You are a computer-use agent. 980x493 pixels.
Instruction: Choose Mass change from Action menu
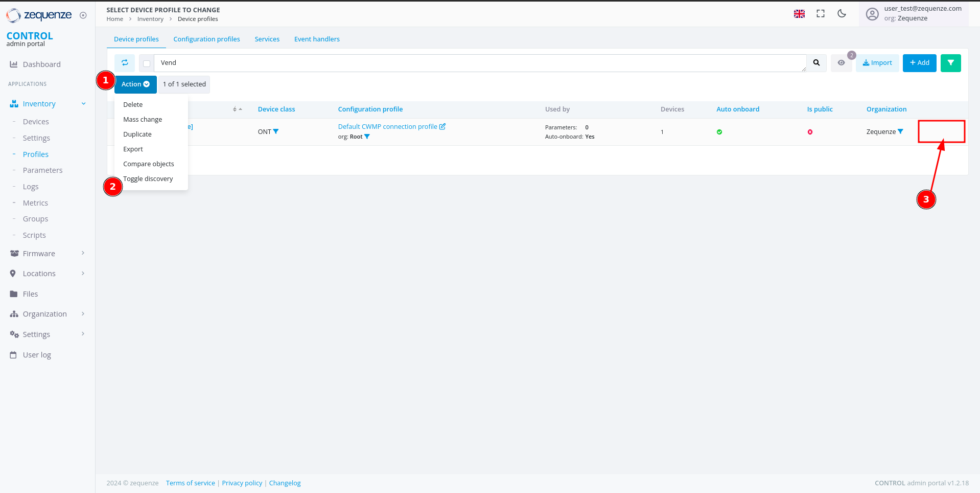tap(143, 119)
